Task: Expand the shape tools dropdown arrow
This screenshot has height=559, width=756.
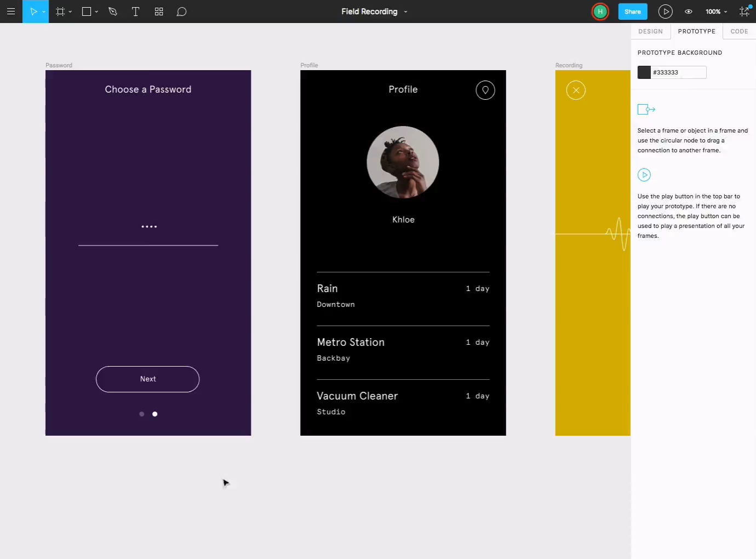Action: tap(96, 12)
